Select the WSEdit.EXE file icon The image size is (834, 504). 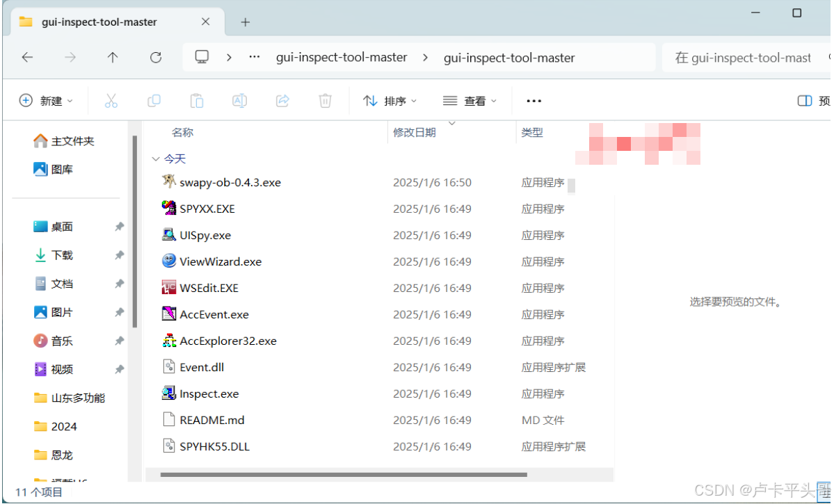pyautogui.click(x=168, y=288)
